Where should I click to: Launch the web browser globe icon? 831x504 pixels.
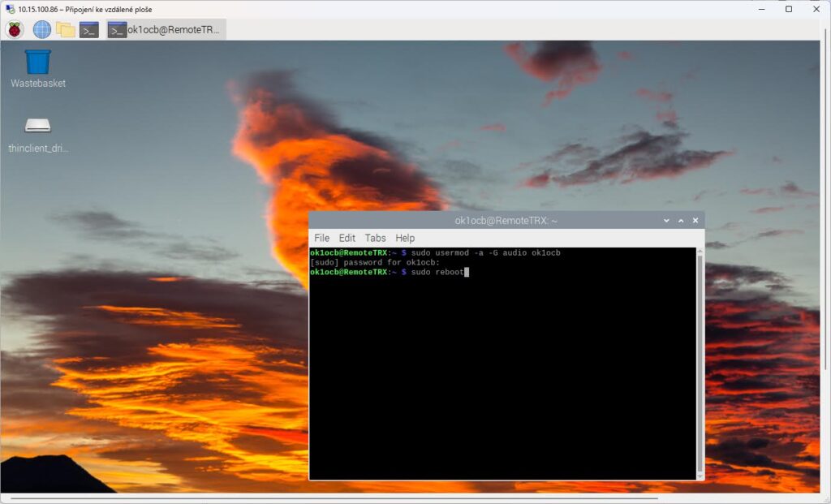point(41,30)
